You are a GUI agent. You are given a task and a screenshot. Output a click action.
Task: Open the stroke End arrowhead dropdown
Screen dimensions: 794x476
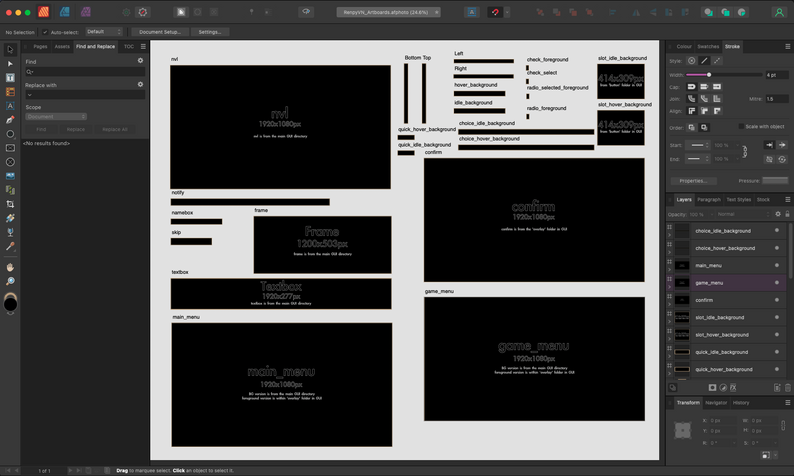[697, 159]
